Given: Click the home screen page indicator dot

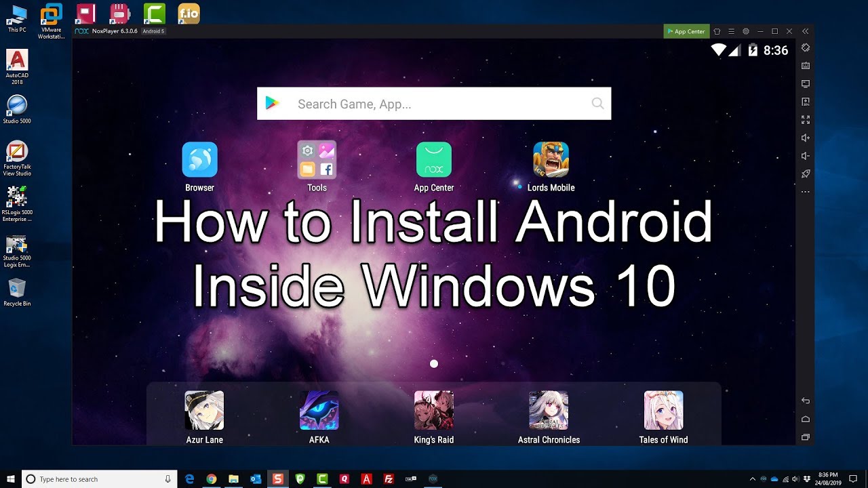Looking at the screenshot, I should tap(434, 364).
